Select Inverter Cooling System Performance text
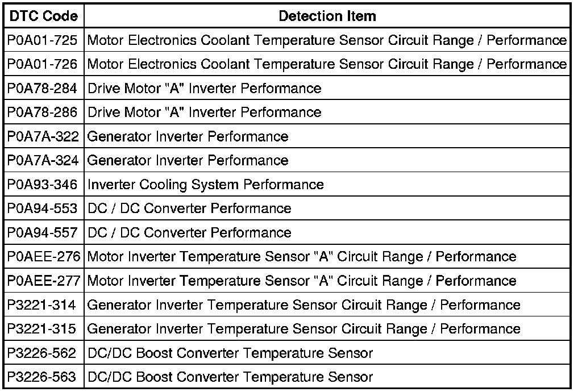Image resolution: width=582 pixels, height=392 pixels. (206, 185)
